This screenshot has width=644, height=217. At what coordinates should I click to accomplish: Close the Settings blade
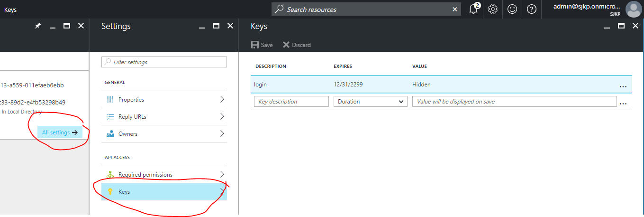[x=230, y=26]
